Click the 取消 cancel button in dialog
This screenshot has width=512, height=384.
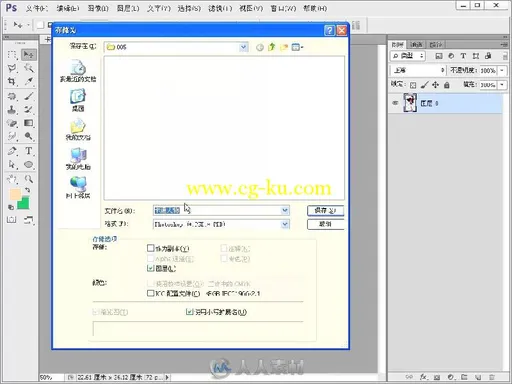pyautogui.click(x=325, y=224)
